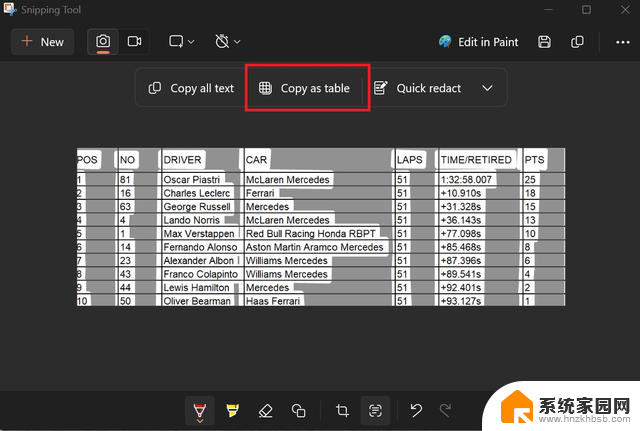Click the Snipping Tool app icon in title bar
The width and height of the screenshot is (640, 431).
point(10,9)
